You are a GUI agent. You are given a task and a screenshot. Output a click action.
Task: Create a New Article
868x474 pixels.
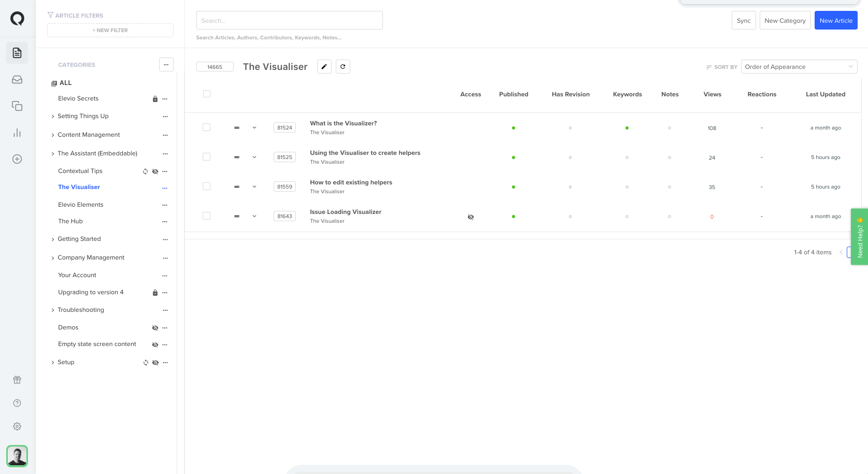[836, 21]
